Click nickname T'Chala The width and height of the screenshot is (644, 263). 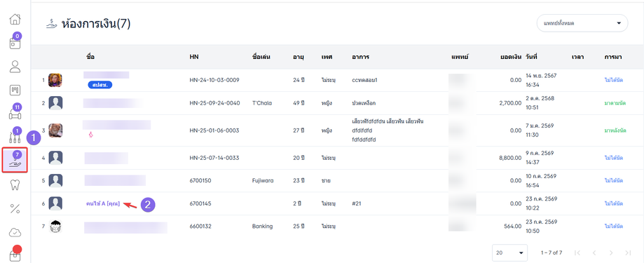click(x=262, y=103)
